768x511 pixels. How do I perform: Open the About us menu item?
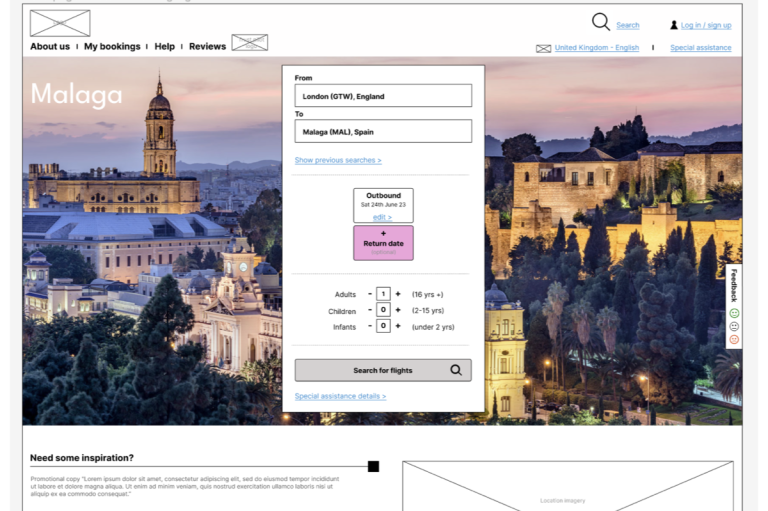coord(50,47)
